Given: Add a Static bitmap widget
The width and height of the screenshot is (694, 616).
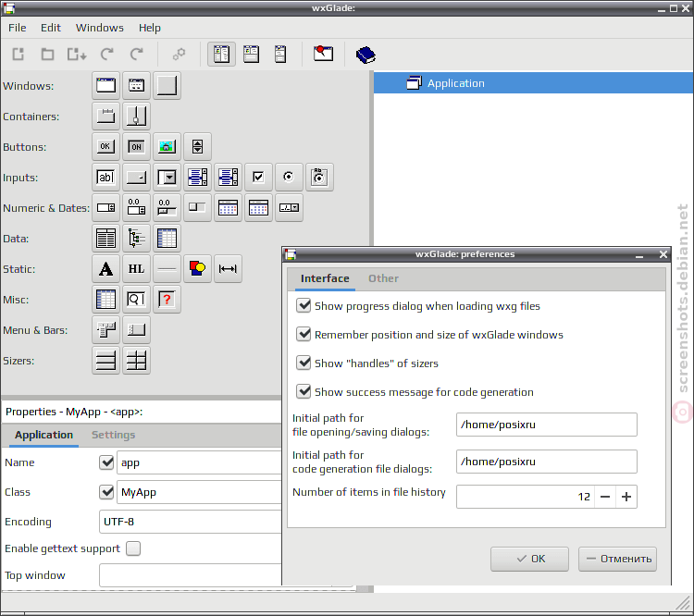Looking at the screenshot, I should coord(197,268).
